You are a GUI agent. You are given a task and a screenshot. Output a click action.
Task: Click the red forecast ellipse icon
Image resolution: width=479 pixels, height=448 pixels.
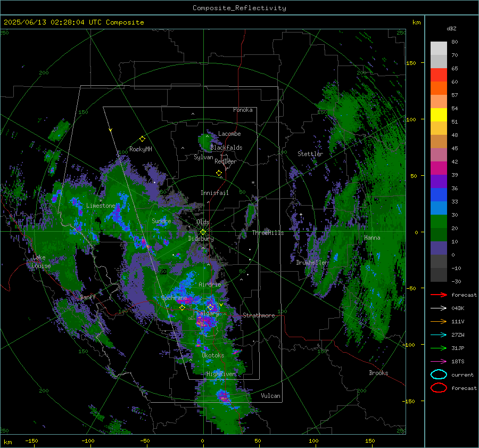[x=439, y=388]
